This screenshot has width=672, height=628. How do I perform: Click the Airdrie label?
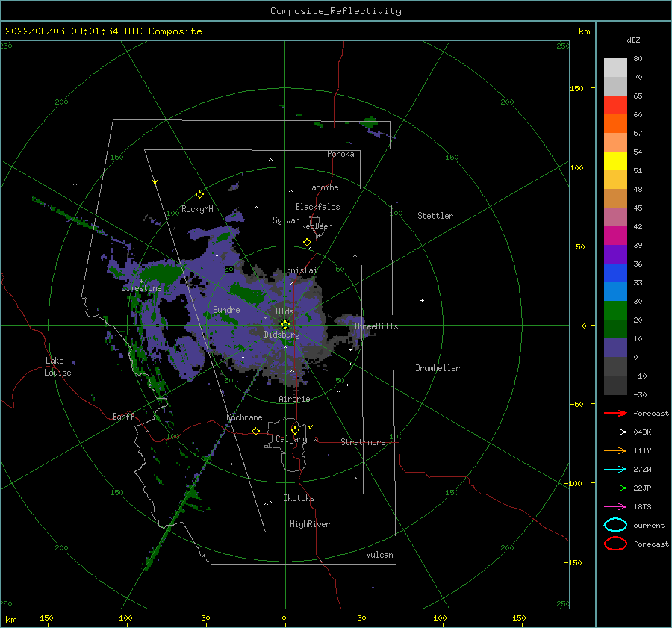coord(294,399)
